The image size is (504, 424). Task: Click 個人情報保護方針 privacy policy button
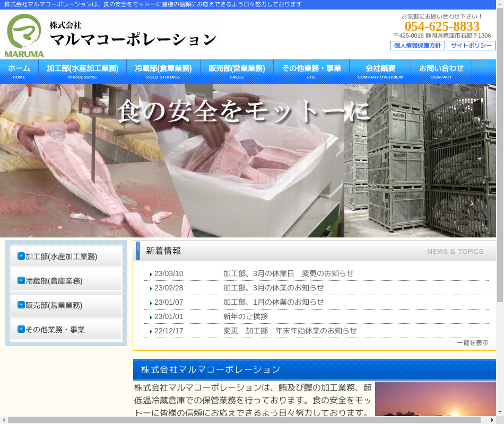click(417, 46)
